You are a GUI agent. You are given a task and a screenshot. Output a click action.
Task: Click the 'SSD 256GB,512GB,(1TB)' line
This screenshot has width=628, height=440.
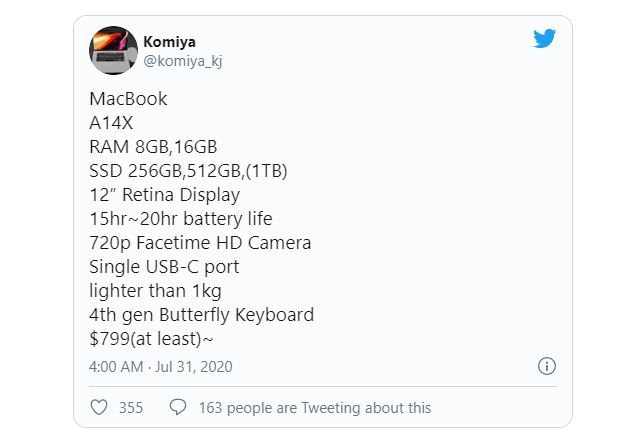[x=188, y=171]
